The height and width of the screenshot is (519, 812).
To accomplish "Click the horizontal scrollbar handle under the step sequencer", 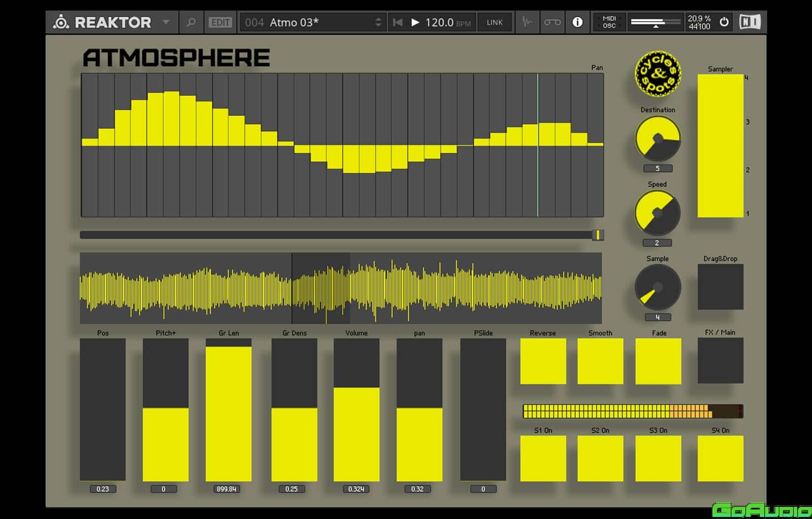I will pyautogui.click(x=598, y=235).
